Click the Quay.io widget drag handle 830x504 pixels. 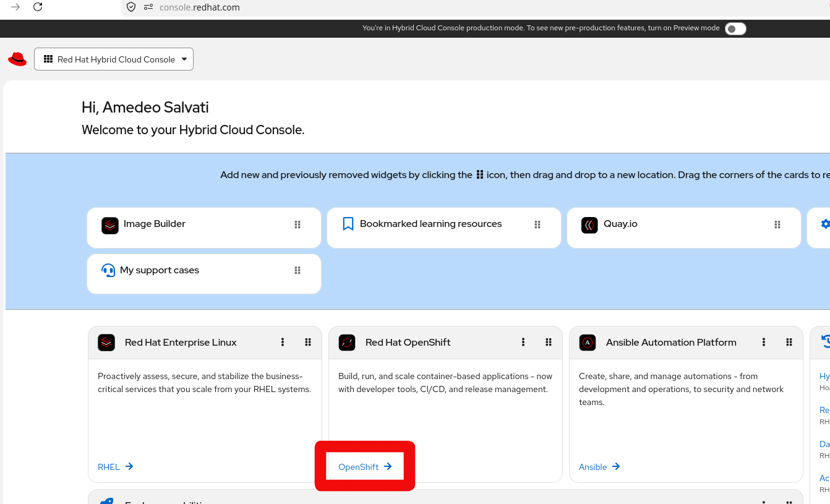tap(777, 224)
